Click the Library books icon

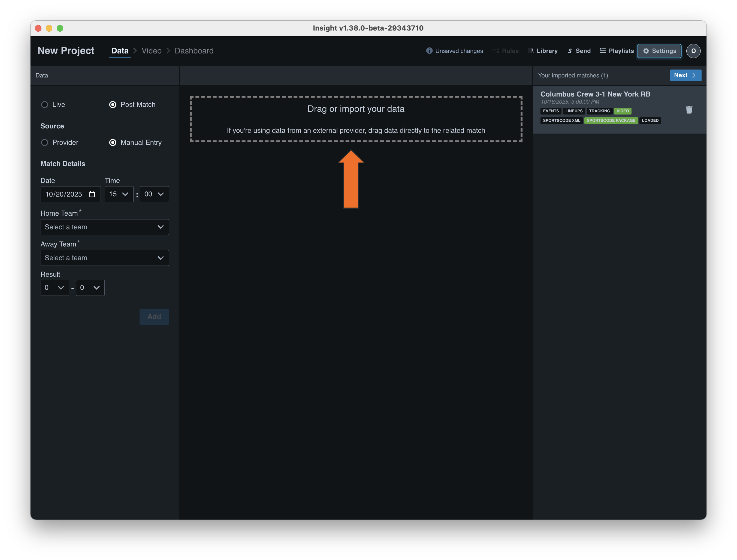(x=531, y=51)
